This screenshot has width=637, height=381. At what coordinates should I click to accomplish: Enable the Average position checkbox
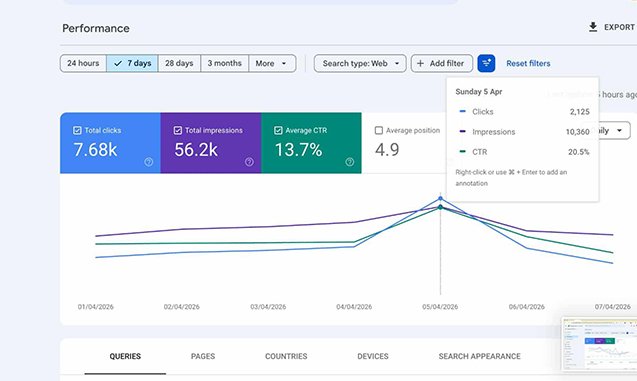[379, 130]
